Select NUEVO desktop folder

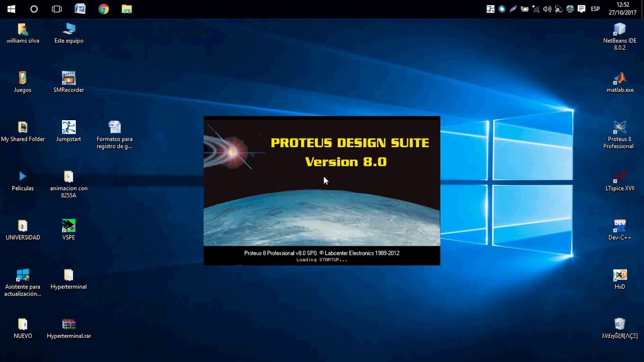pyautogui.click(x=23, y=329)
